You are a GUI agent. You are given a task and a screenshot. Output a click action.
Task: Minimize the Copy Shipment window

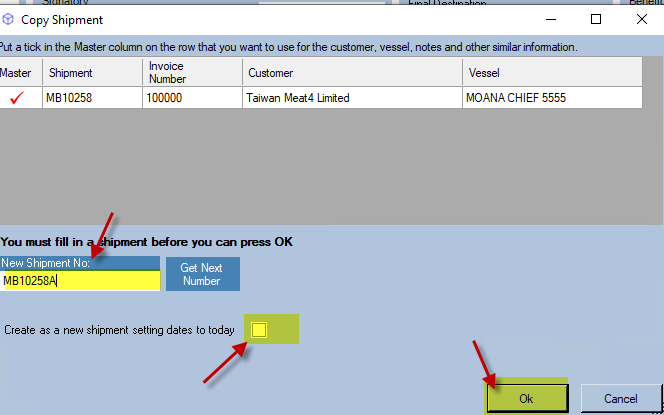click(x=551, y=19)
